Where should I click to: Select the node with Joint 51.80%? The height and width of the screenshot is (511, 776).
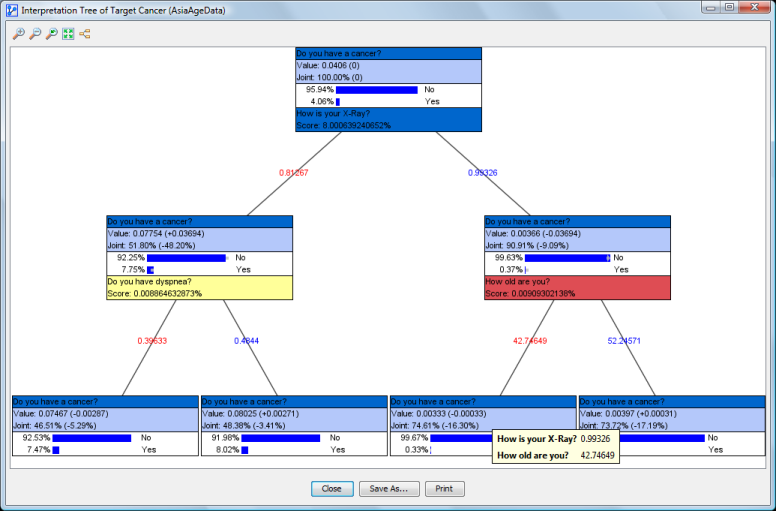pyautogui.click(x=199, y=244)
